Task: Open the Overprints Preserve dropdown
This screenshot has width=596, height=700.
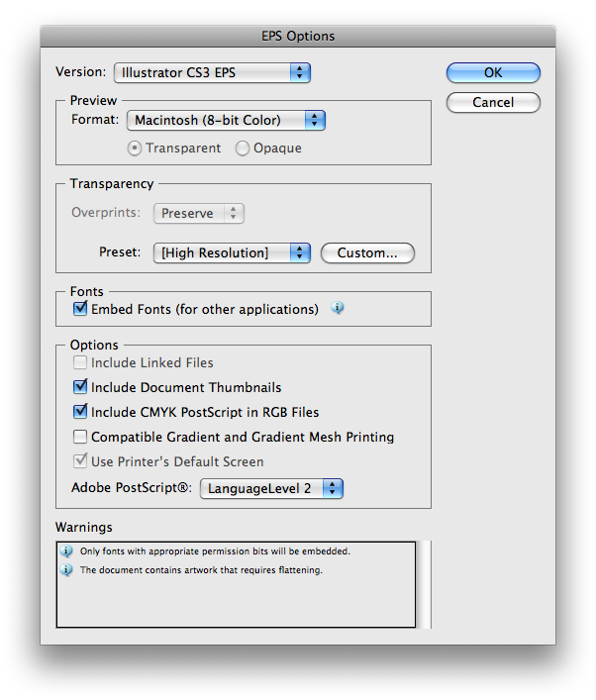Action: 199,213
